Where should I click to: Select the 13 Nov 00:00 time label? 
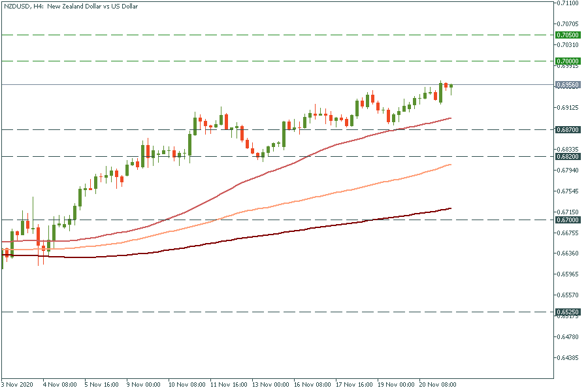(270, 385)
